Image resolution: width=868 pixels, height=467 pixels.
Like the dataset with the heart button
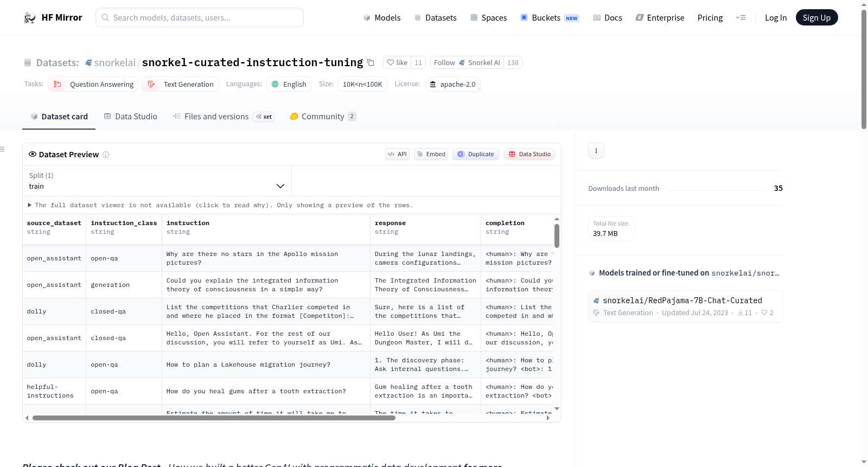point(397,62)
